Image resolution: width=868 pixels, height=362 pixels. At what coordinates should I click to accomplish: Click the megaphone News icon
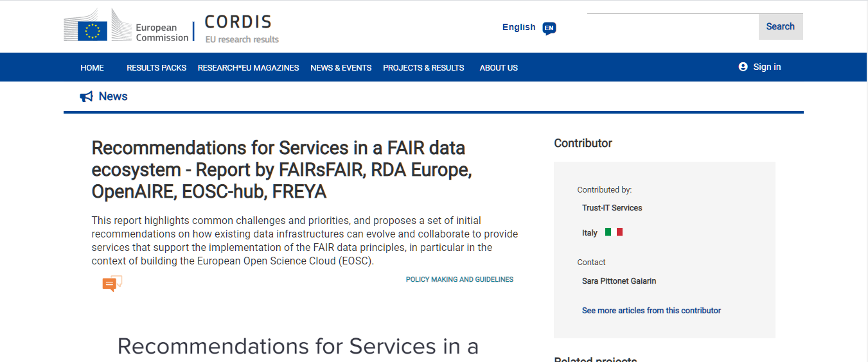(x=87, y=96)
